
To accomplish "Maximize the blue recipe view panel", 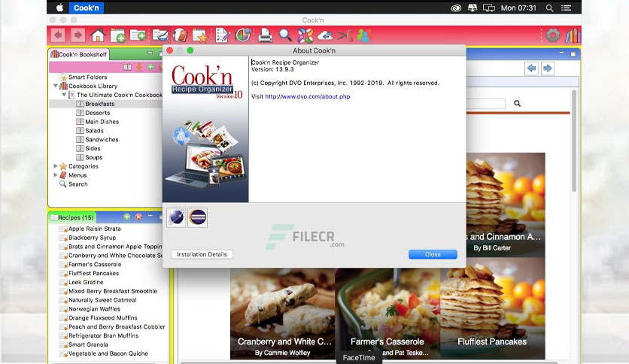I will [x=573, y=53].
